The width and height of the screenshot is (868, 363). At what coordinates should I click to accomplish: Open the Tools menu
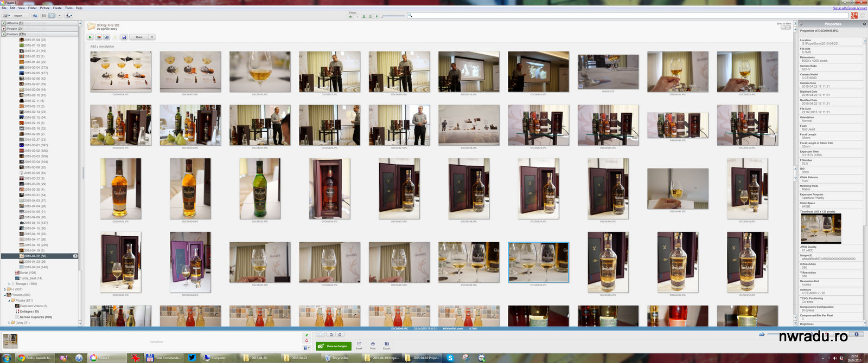pos(69,8)
